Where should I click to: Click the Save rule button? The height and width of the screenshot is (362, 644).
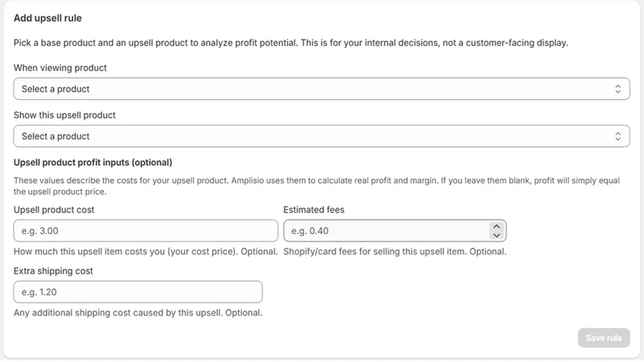click(604, 338)
